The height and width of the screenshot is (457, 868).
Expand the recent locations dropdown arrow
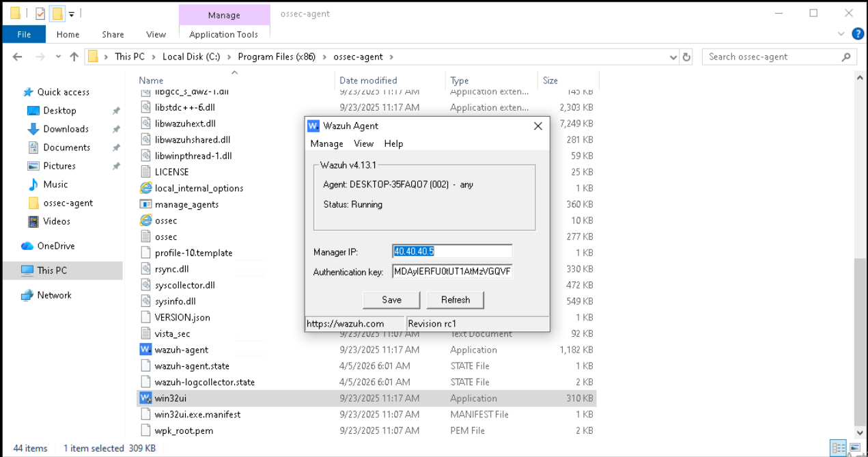[x=58, y=57]
